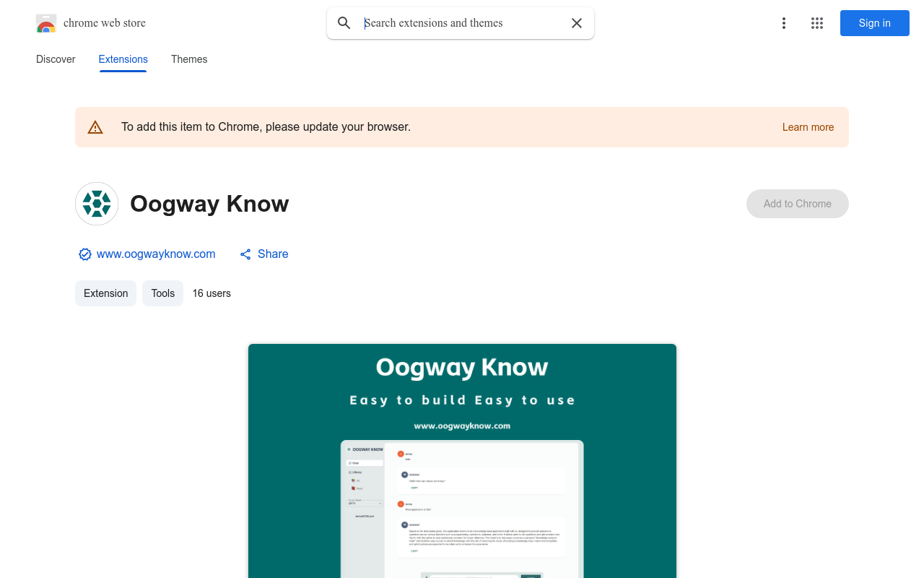Click the Chrome Web Store logo
This screenshot has height=578, width=924.
46,24
